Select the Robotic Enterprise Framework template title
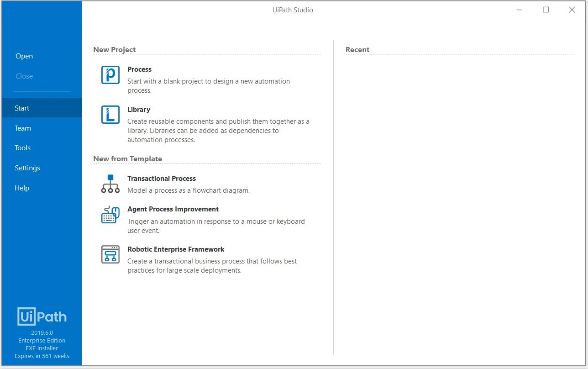 coord(176,249)
